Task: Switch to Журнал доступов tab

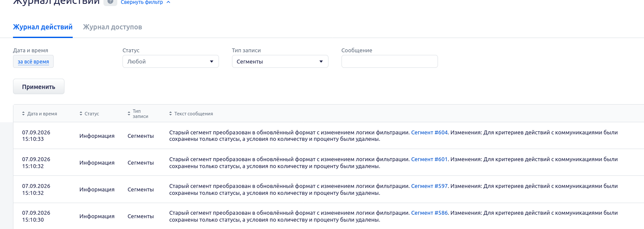Action: (x=113, y=27)
